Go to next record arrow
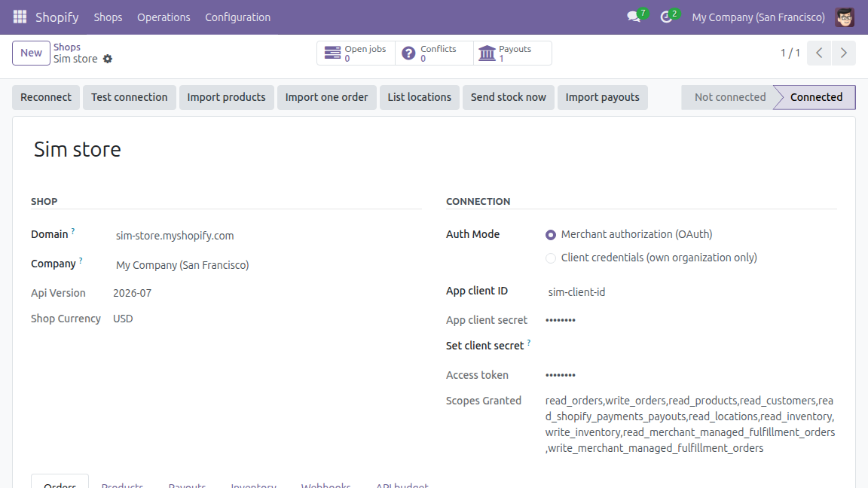868x488 pixels. click(844, 53)
